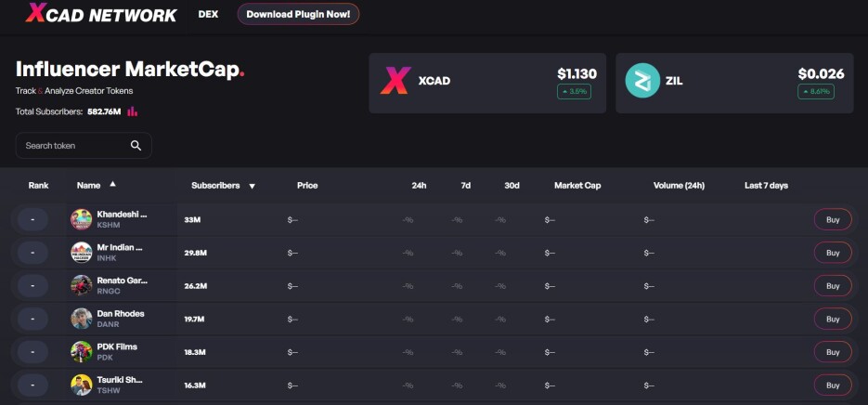Open the pink subscribers bar chart icon
The image size is (868, 405).
click(x=133, y=111)
